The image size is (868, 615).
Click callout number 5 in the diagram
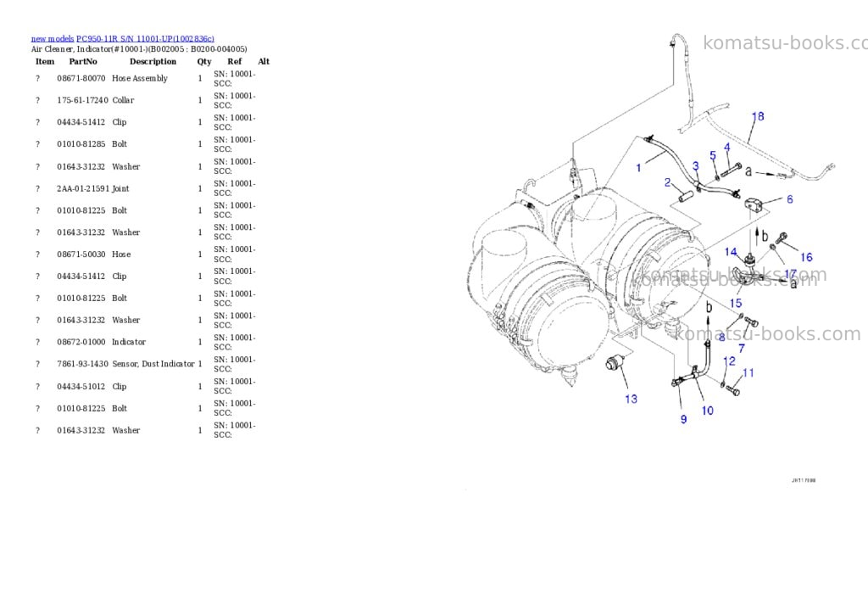[x=713, y=156]
